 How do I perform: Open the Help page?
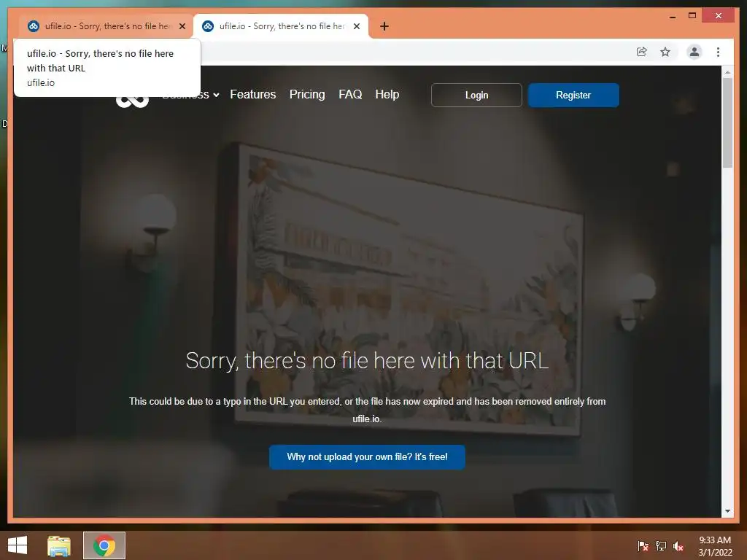click(x=387, y=94)
